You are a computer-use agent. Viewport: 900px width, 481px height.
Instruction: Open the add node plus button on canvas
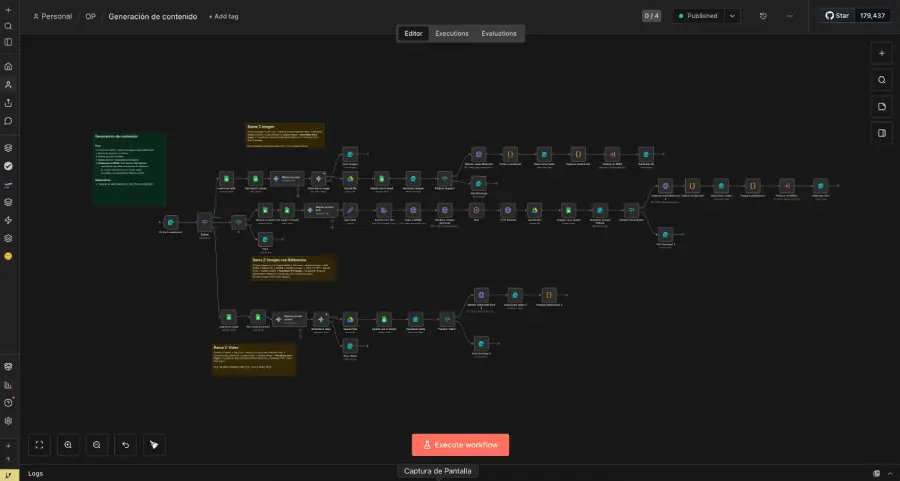pyautogui.click(x=881, y=53)
